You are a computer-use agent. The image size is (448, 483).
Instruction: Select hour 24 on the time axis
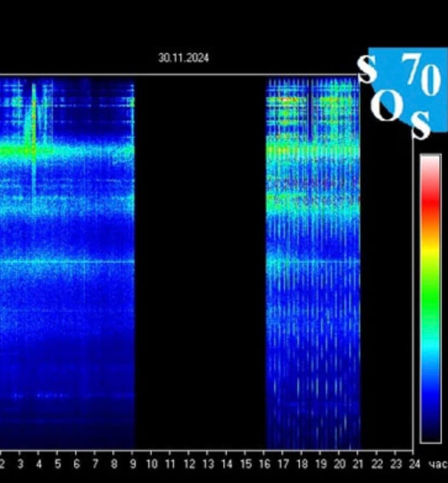coord(414,464)
